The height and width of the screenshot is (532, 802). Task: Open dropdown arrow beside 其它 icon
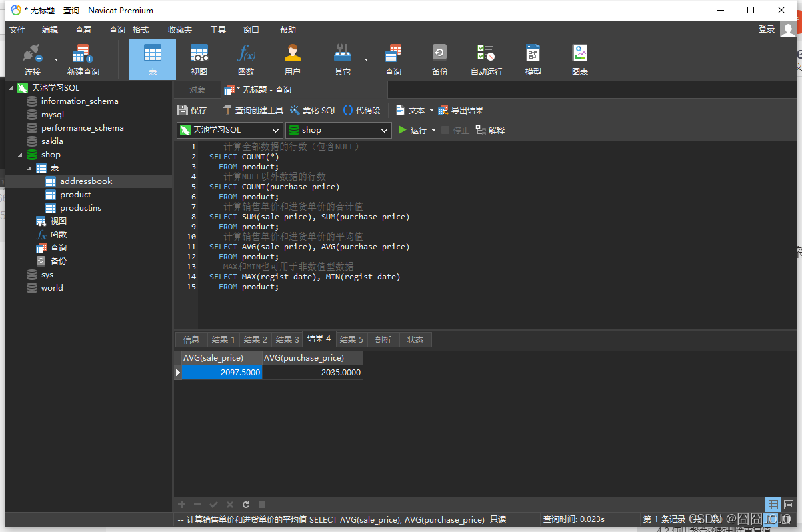pyautogui.click(x=366, y=60)
